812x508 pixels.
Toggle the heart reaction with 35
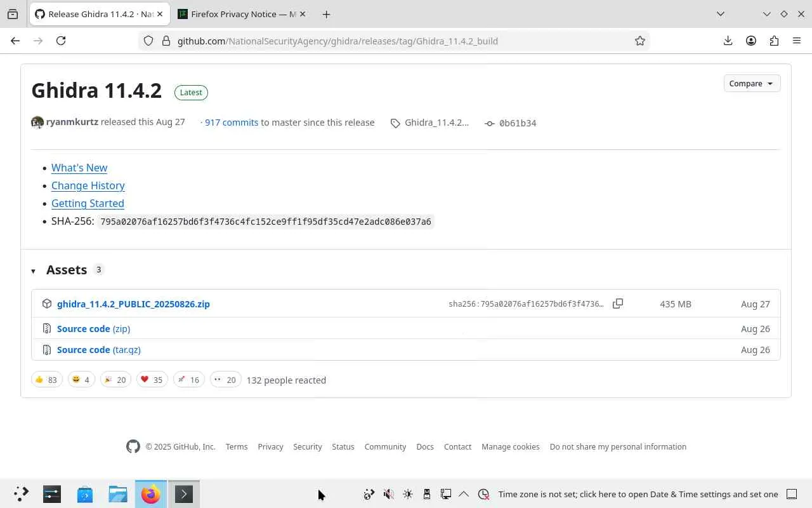pyautogui.click(x=152, y=380)
